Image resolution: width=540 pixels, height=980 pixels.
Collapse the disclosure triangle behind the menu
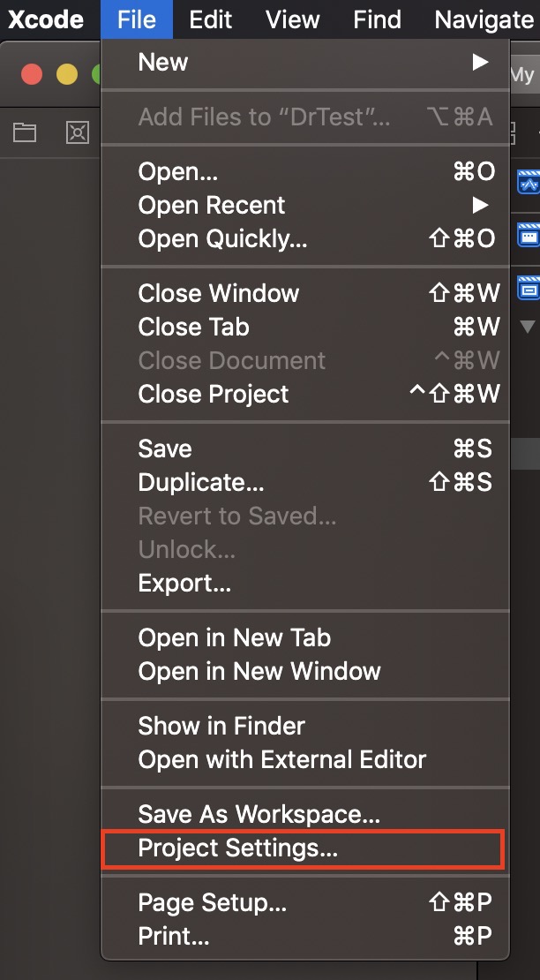coord(528,327)
